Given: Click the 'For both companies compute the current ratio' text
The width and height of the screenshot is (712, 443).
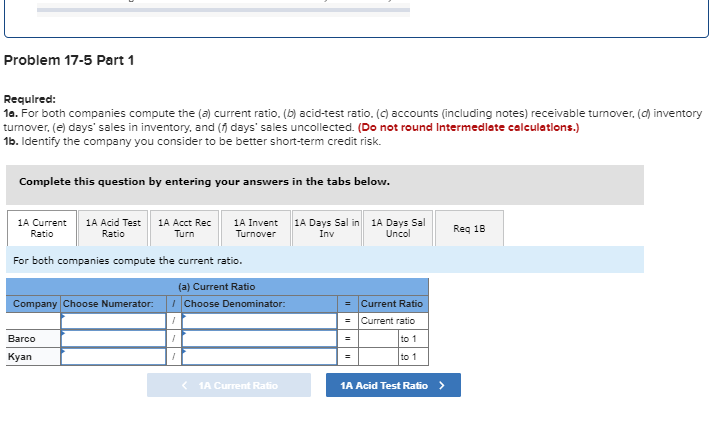Looking at the screenshot, I should click(x=128, y=261).
